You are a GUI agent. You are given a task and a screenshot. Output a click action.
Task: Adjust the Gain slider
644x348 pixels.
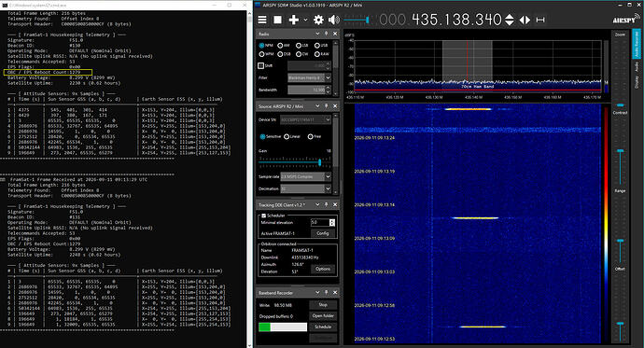click(x=295, y=162)
